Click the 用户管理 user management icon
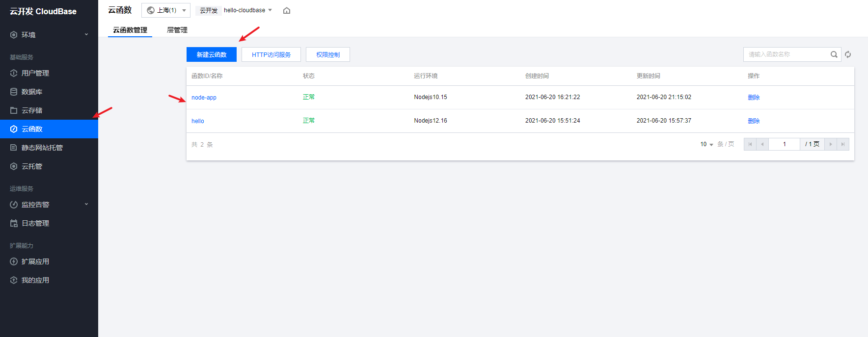 tap(14, 73)
